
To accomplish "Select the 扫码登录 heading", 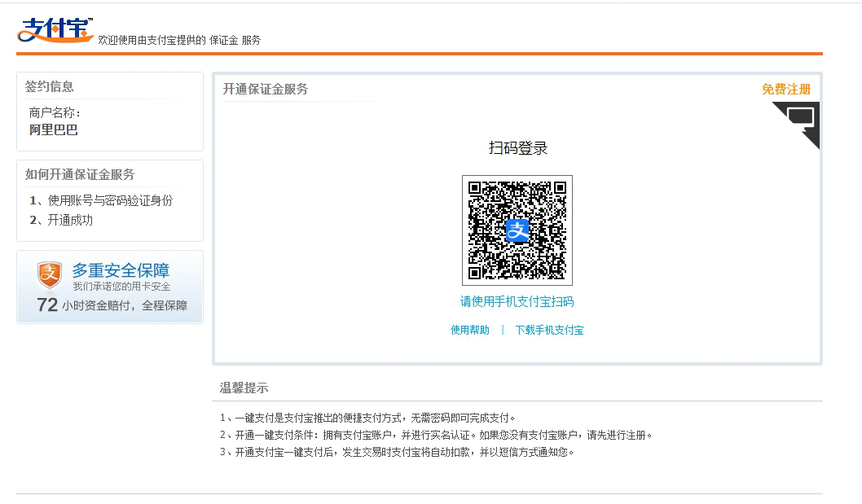I will 517,148.
